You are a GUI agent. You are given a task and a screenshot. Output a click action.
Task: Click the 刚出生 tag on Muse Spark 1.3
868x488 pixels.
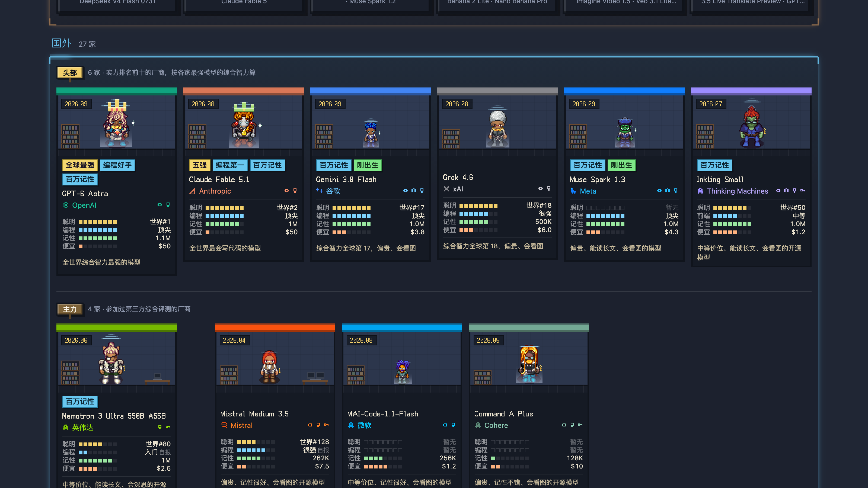tap(621, 165)
